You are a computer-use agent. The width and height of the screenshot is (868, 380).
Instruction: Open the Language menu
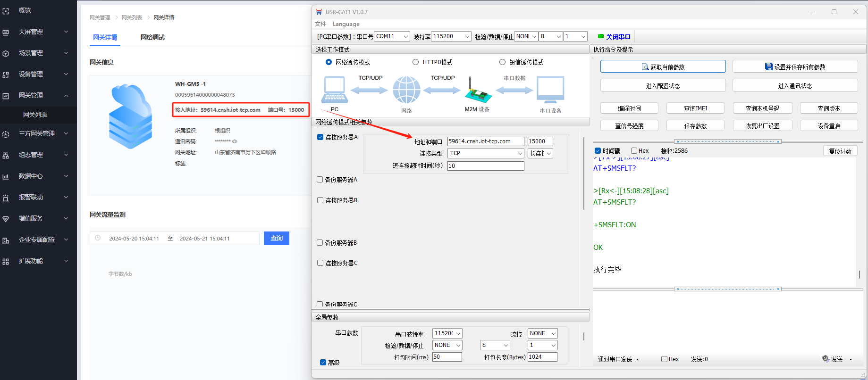346,24
